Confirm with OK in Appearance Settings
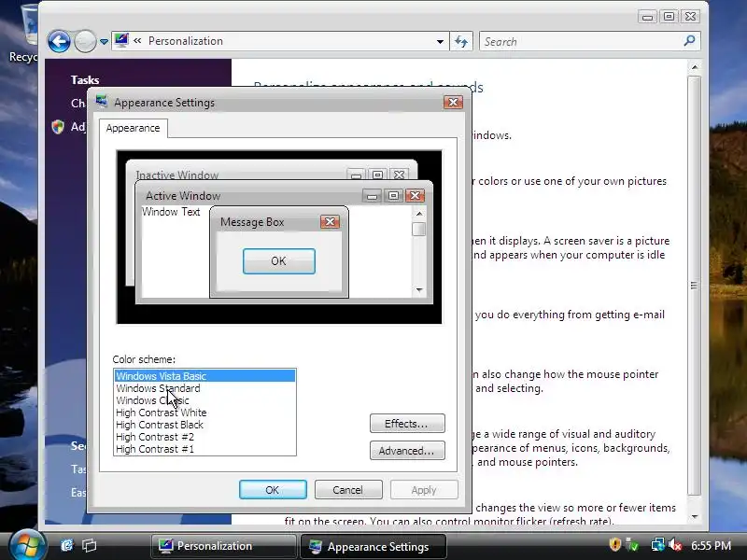The height and width of the screenshot is (560, 747). [273, 490]
